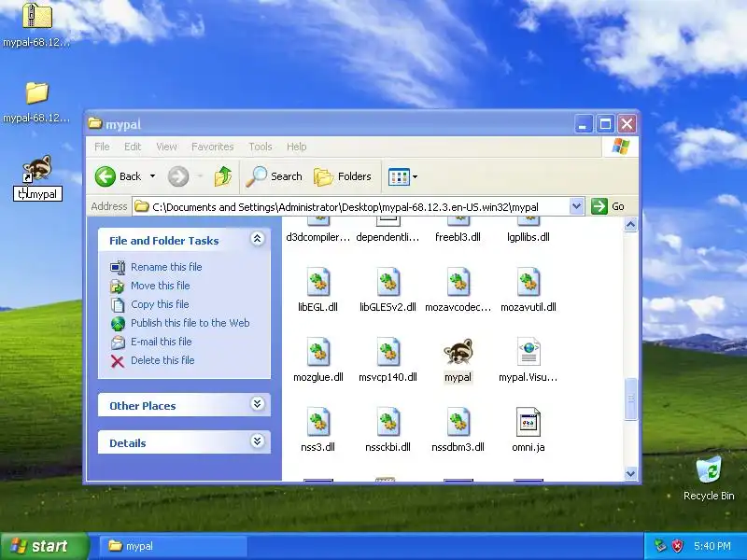Click the red security shield tray icon
Viewport: 747px width, 560px height.
[x=677, y=546]
